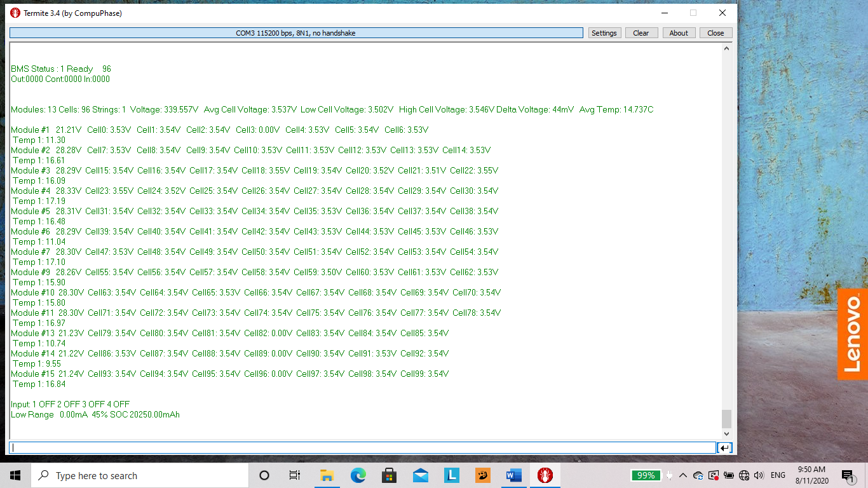
Task: Click the COM3 115200 bps port status bar
Action: coord(296,33)
